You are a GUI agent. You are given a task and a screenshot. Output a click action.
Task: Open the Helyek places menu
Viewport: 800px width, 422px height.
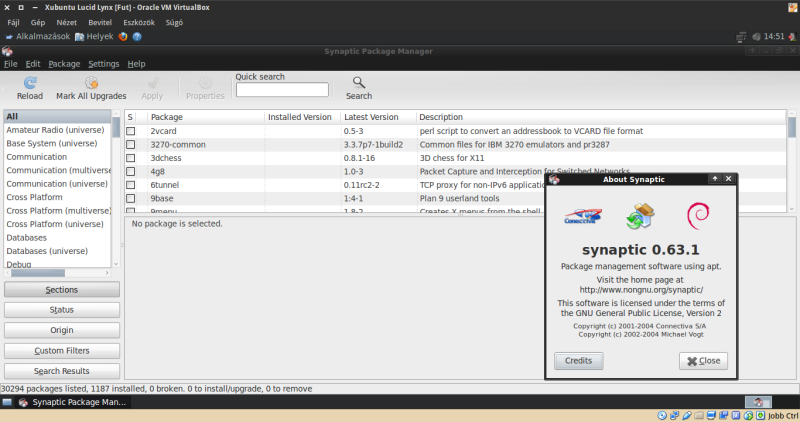[94, 37]
